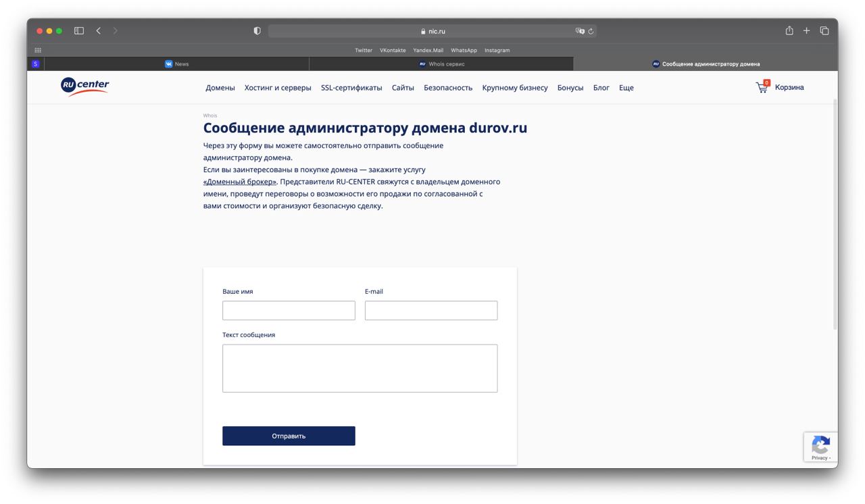
Task: Expand the Еще menu
Action: [626, 88]
